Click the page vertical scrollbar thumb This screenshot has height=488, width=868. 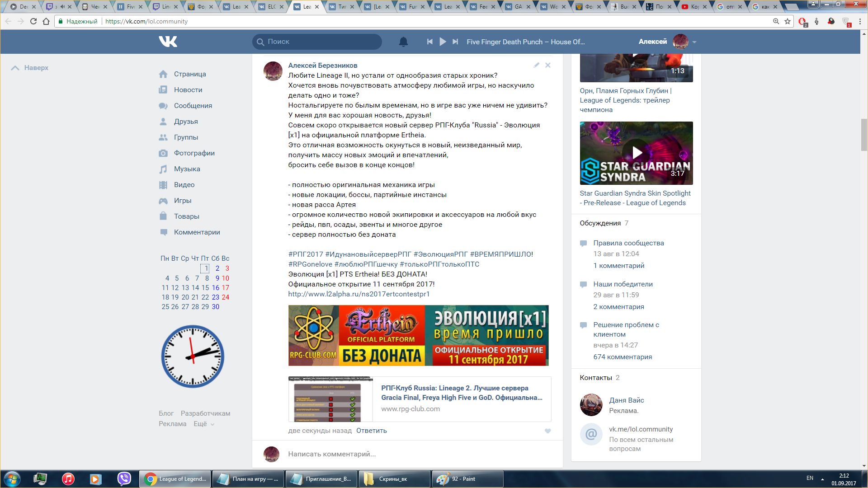click(864, 134)
